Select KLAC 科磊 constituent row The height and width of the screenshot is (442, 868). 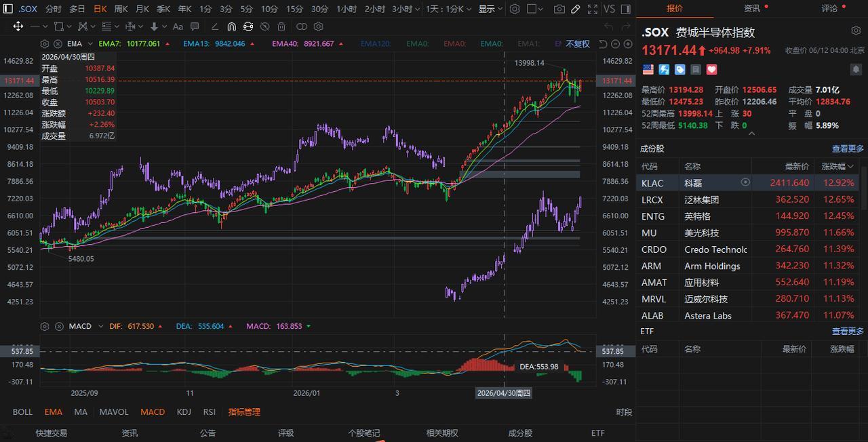(x=749, y=183)
